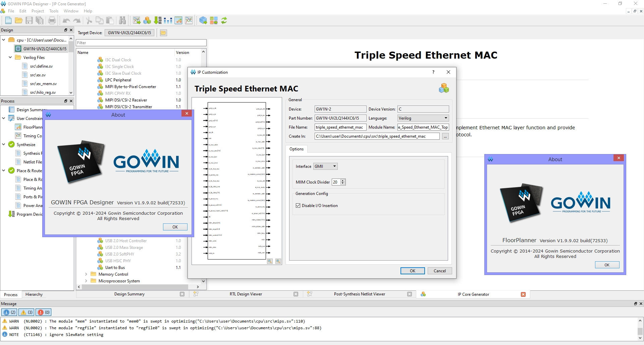The width and height of the screenshot is (644, 345).
Task: Click the Copy toolbar icon
Action: 100,20
